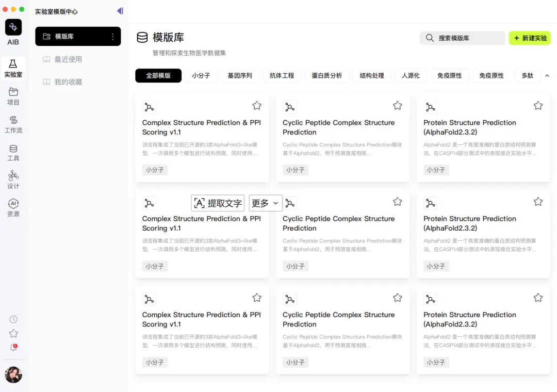Switch to the 蛋白质分析 category tab

326,75
